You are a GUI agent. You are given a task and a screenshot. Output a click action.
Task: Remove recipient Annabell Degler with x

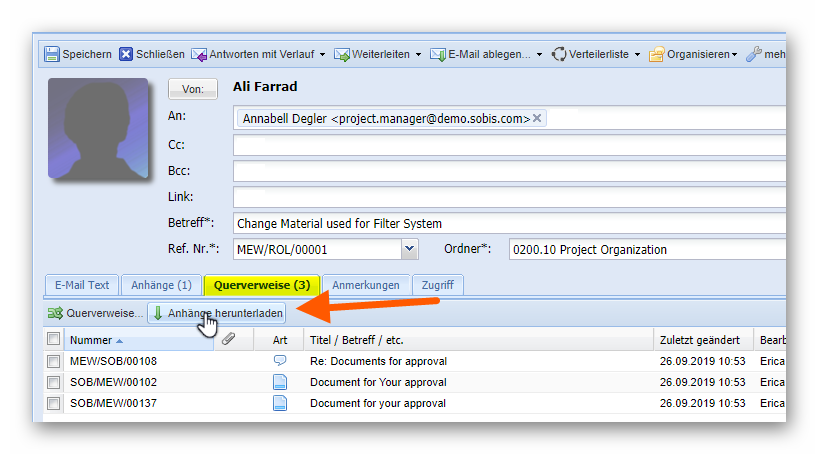pos(537,118)
